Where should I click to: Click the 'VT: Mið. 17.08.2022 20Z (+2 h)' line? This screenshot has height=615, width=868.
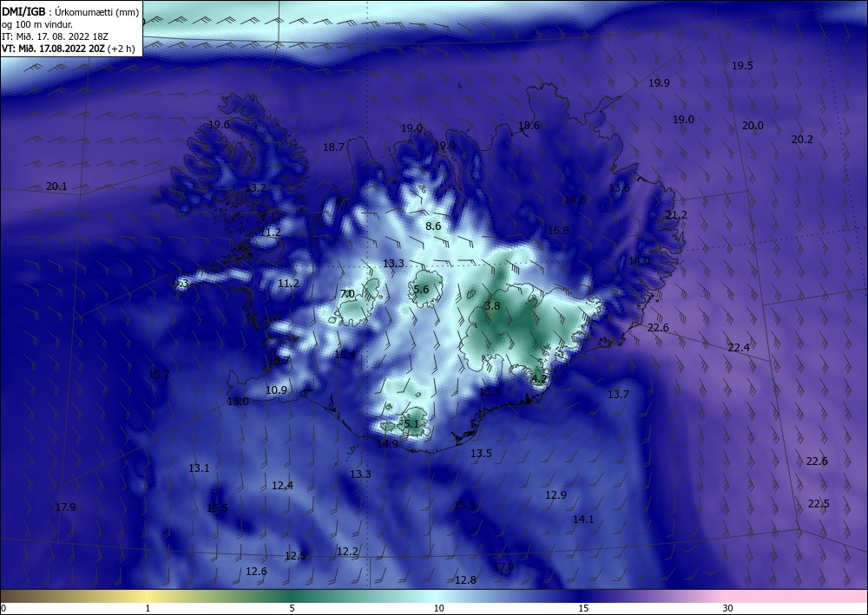click(x=68, y=49)
